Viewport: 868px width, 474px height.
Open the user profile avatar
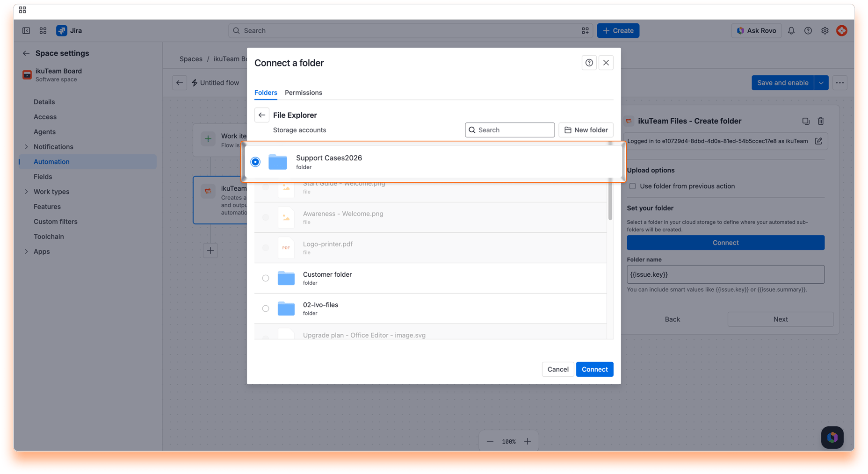(842, 31)
